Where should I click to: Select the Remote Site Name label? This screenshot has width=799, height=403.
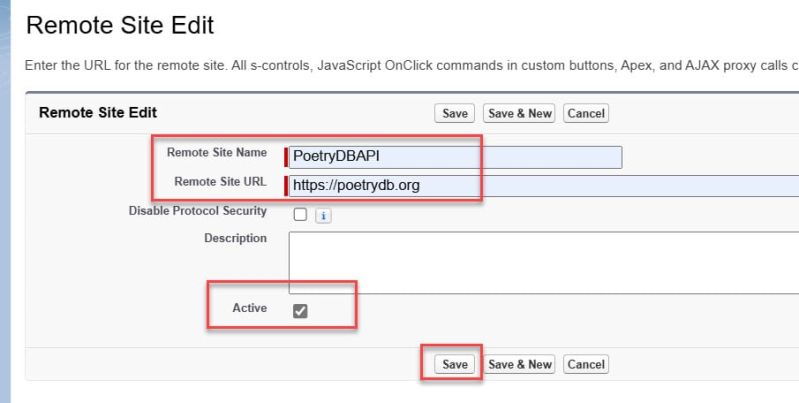(217, 152)
